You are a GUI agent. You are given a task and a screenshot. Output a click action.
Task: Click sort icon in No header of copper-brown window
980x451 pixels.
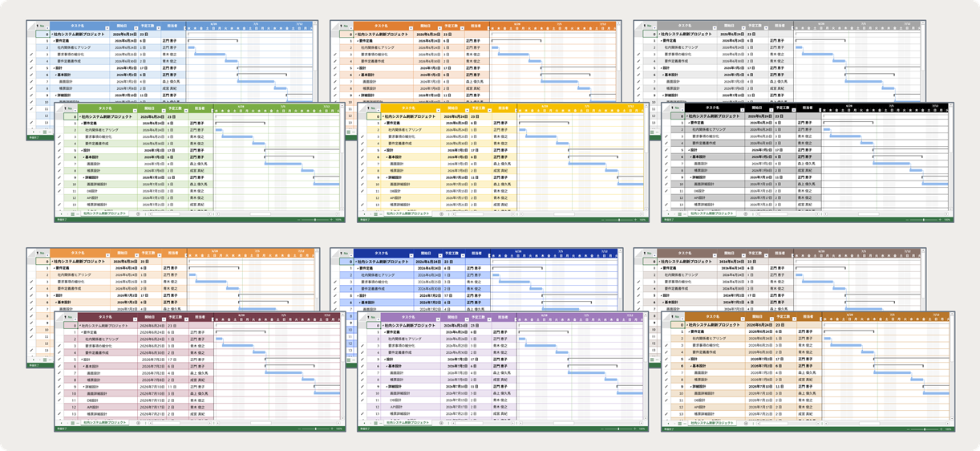point(672,316)
